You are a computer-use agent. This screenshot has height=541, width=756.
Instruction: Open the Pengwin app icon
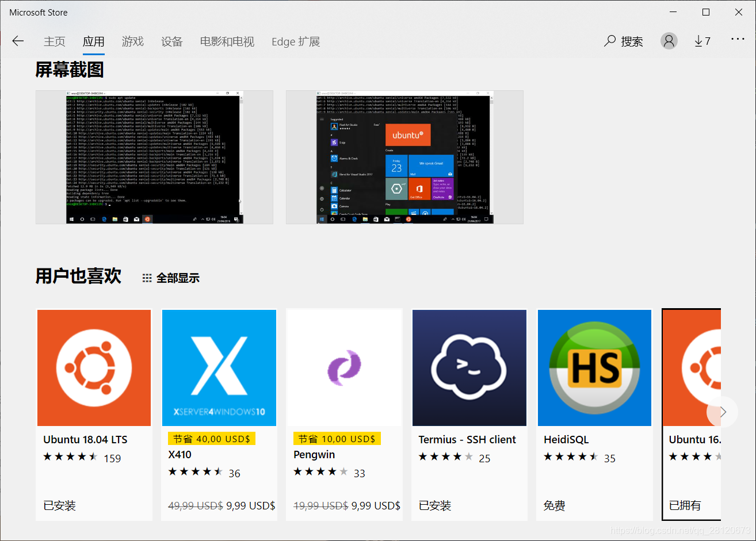(x=344, y=368)
